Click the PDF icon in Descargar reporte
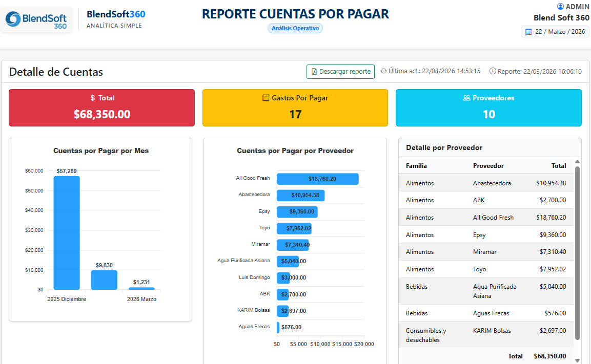This screenshot has height=364, width=591. (x=314, y=72)
